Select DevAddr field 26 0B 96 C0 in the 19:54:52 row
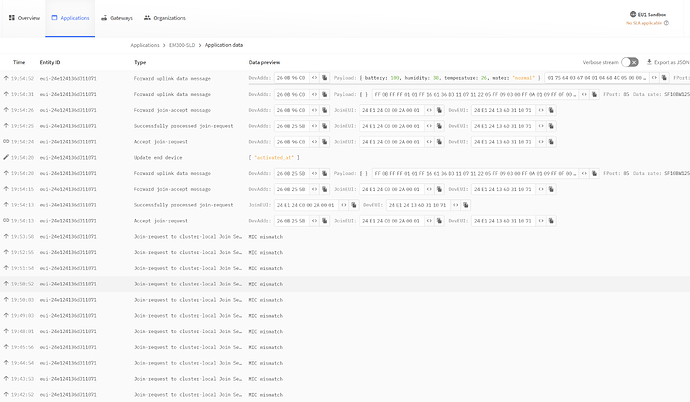The width and height of the screenshot is (690, 402). pos(291,78)
